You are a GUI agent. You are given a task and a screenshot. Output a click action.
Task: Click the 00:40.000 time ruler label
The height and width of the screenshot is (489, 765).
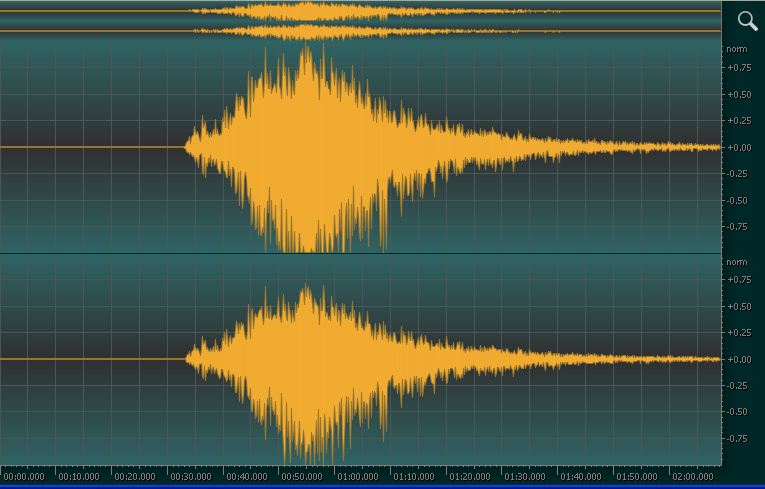tap(247, 476)
